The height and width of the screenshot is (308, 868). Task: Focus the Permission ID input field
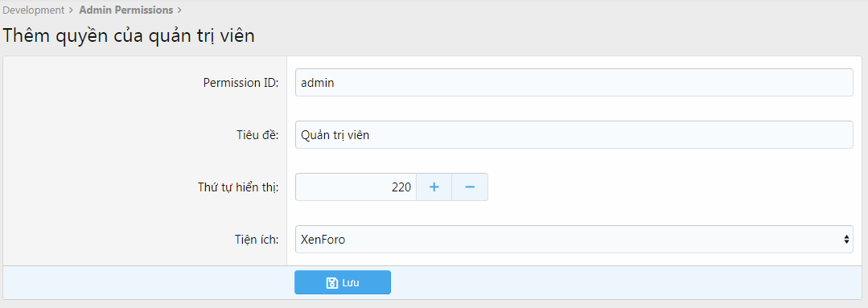click(574, 82)
